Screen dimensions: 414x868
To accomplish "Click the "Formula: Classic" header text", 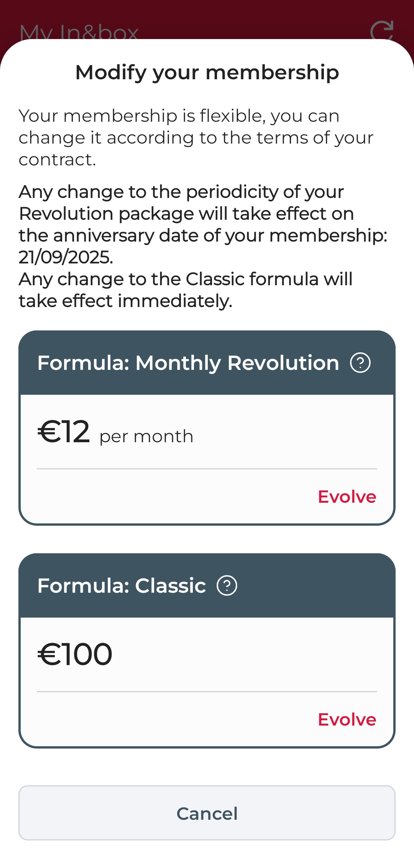I will tap(122, 585).
